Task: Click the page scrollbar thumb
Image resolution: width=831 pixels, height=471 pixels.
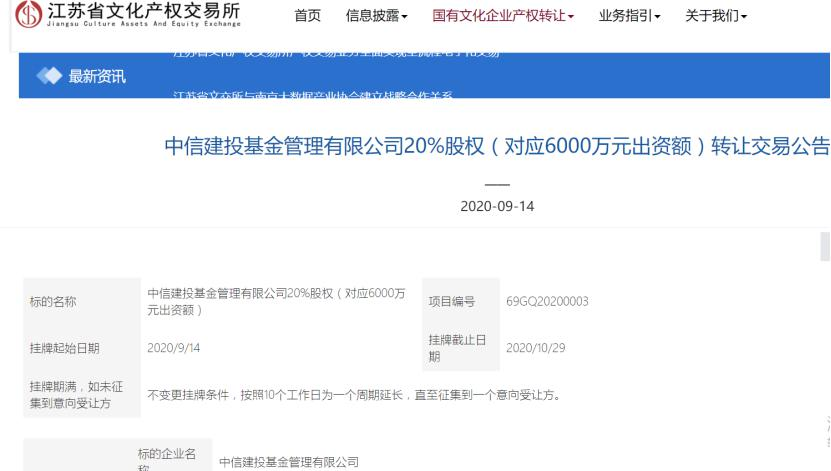Action: 825,246
